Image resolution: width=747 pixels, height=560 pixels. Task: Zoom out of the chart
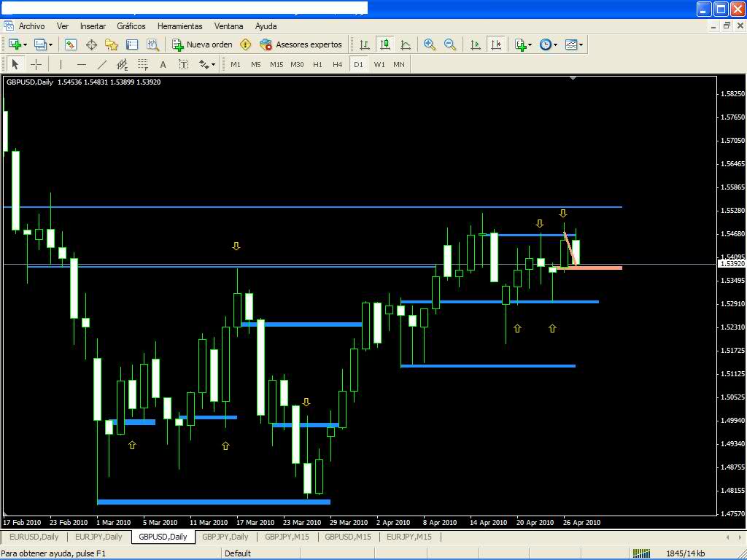[449, 44]
